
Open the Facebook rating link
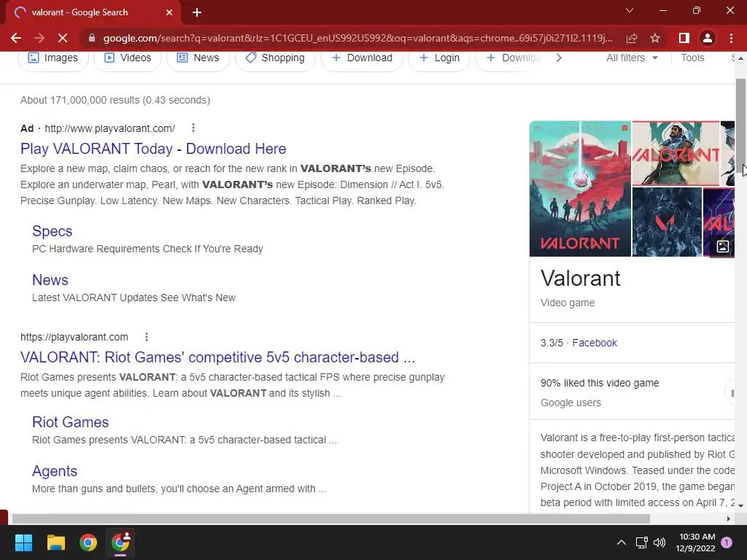tap(595, 343)
